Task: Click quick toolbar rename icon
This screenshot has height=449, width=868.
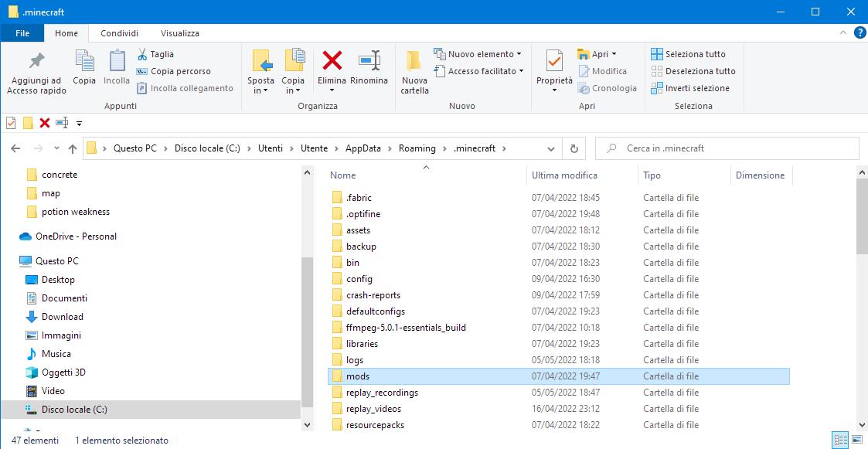Action: point(62,123)
